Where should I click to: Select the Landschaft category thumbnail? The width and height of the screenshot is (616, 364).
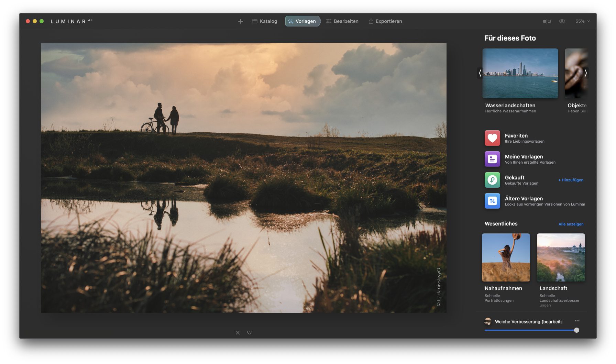(x=561, y=257)
